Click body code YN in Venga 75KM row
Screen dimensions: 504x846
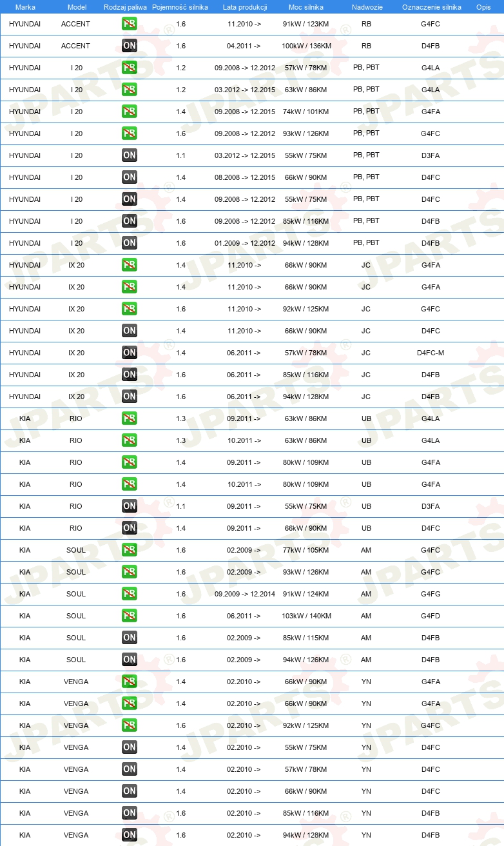[366, 747]
